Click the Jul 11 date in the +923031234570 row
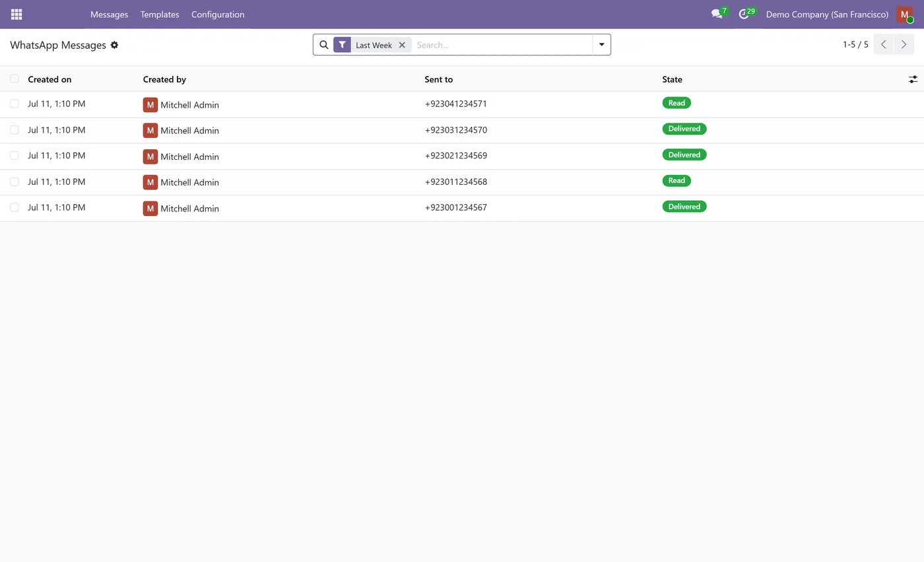The height and width of the screenshot is (562, 924). tap(56, 130)
